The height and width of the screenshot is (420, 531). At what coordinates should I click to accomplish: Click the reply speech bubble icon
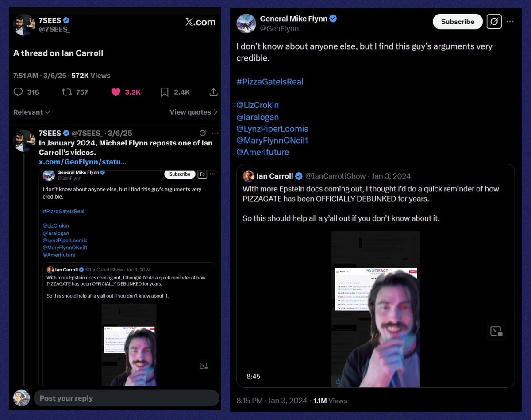18,92
